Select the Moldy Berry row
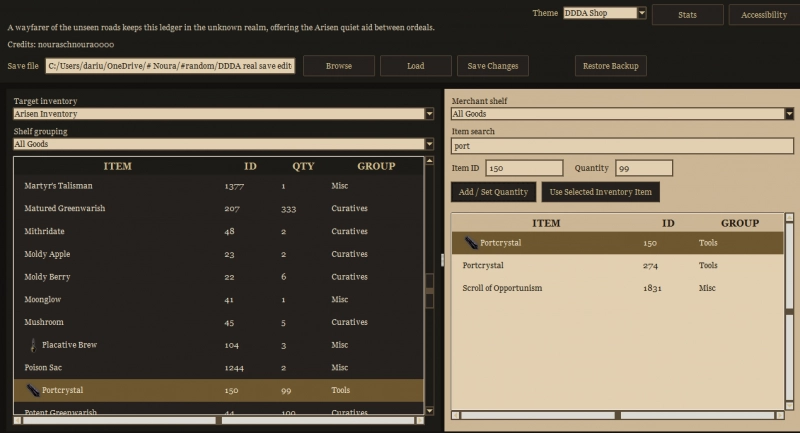The image size is (800, 433). pyautogui.click(x=218, y=276)
